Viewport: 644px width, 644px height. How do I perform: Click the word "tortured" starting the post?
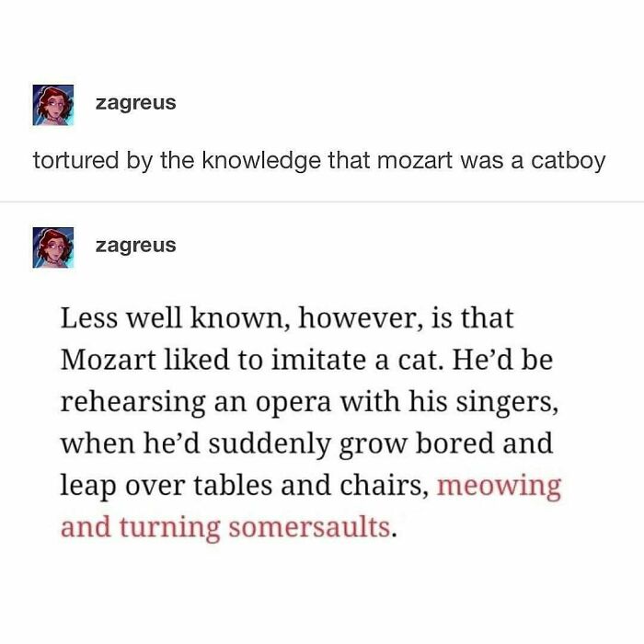[x=75, y=161]
